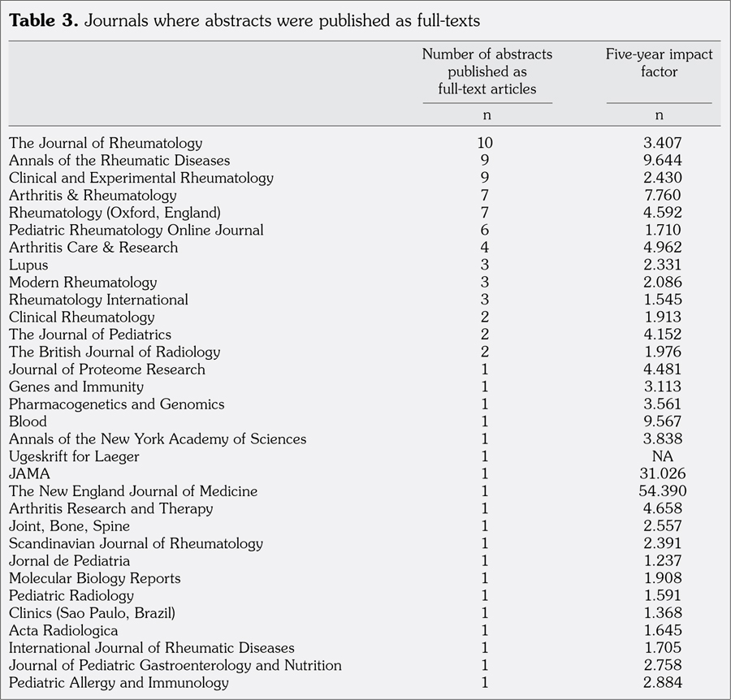Click the Number of abstracts column header
This screenshot has width=731, height=700.
487,71
